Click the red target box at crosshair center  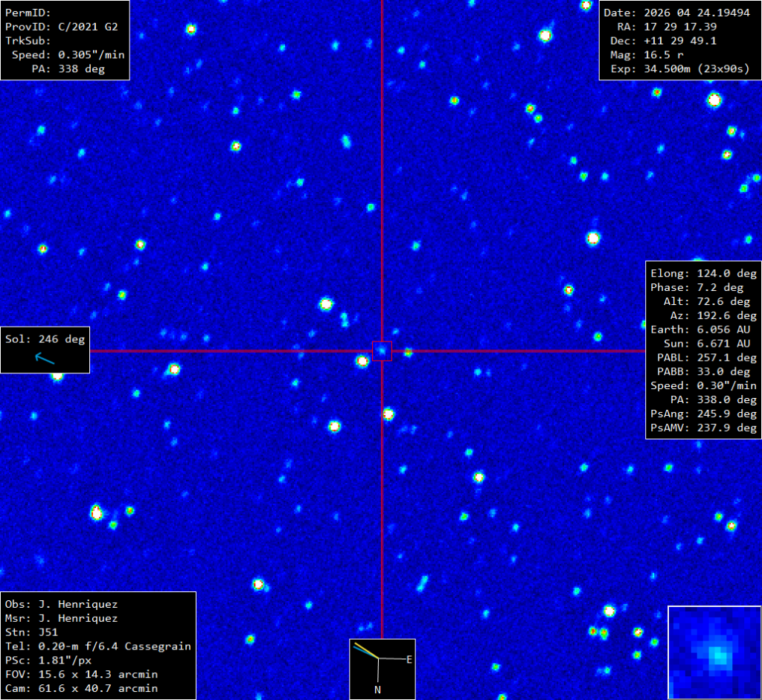382,350
